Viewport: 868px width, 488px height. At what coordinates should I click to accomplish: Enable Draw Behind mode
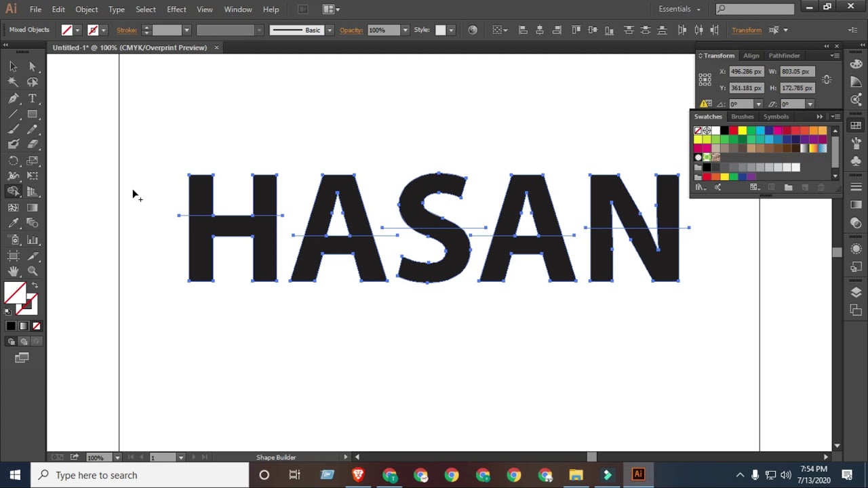24,342
